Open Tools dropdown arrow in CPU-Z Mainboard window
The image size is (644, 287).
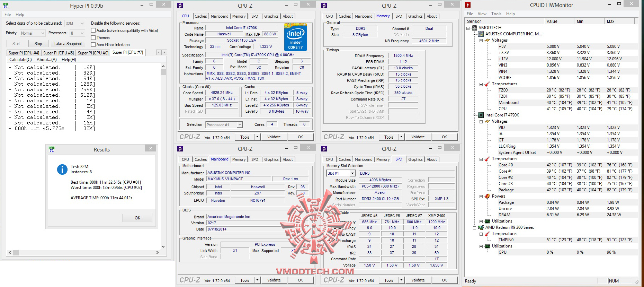pyautogui.click(x=257, y=280)
